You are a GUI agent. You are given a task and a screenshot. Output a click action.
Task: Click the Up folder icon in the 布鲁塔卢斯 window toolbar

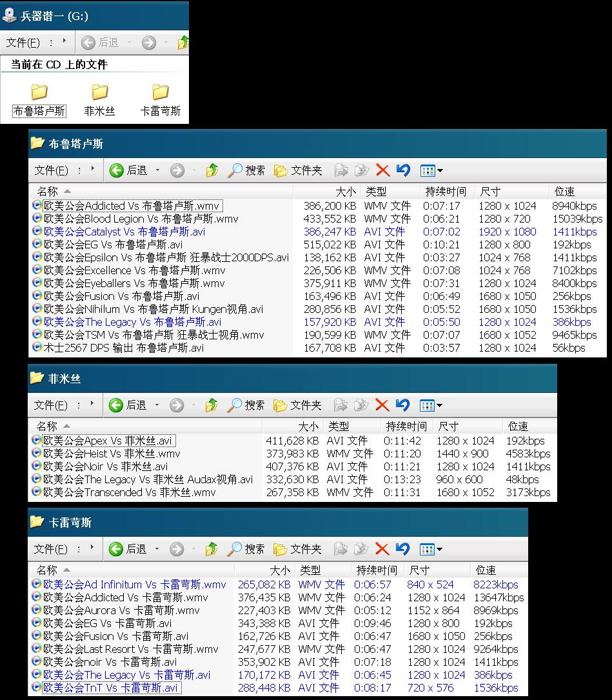(x=212, y=170)
